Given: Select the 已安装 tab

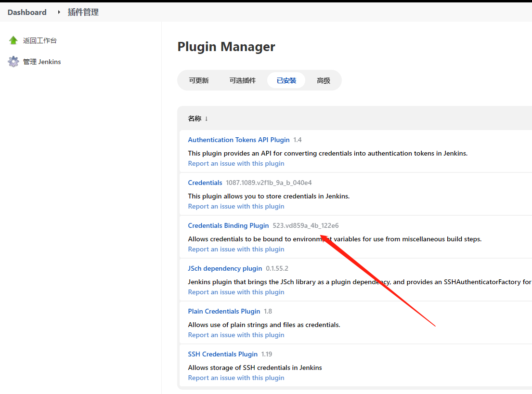Looking at the screenshot, I should click(286, 80).
